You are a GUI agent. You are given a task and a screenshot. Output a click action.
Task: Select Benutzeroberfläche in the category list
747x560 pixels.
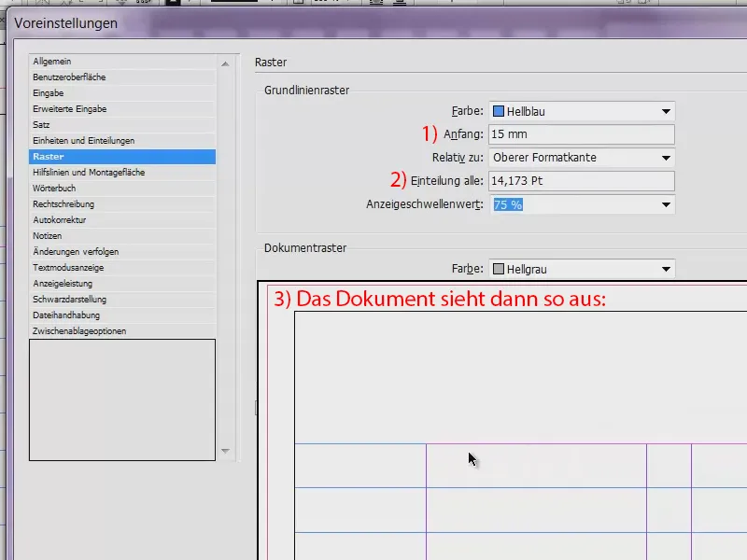[122, 77]
